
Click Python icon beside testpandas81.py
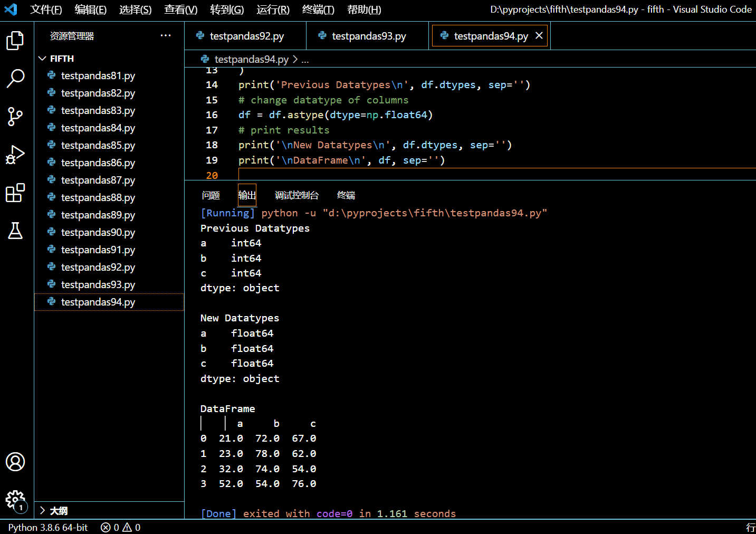pos(52,75)
